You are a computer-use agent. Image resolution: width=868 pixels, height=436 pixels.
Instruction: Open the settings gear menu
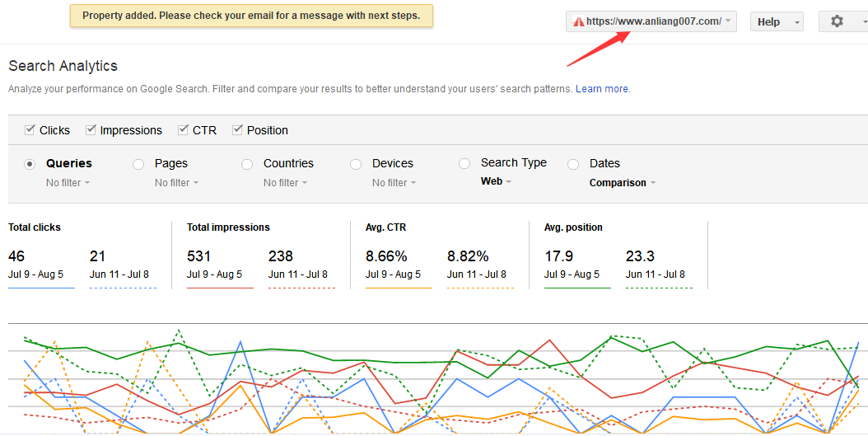(x=843, y=21)
